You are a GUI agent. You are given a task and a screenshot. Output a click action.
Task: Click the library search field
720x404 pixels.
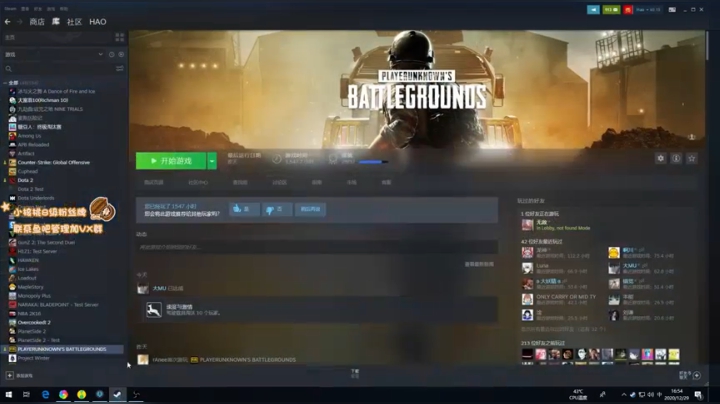pos(57,68)
